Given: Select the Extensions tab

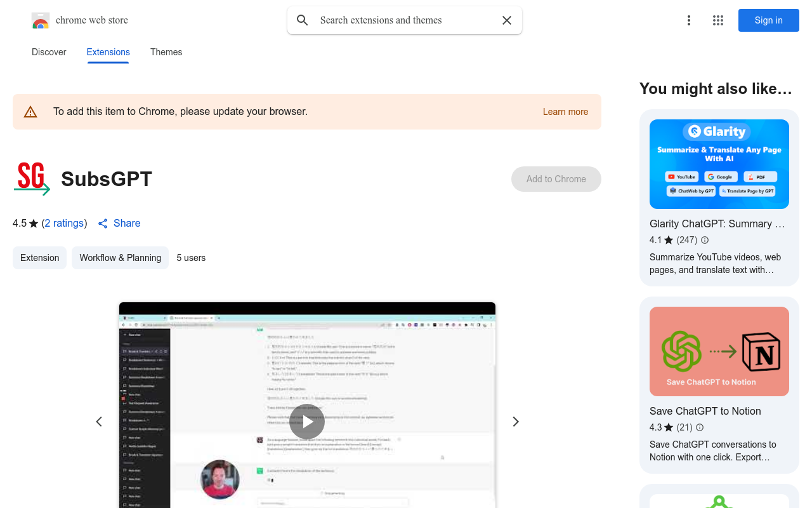Looking at the screenshot, I should tap(108, 52).
